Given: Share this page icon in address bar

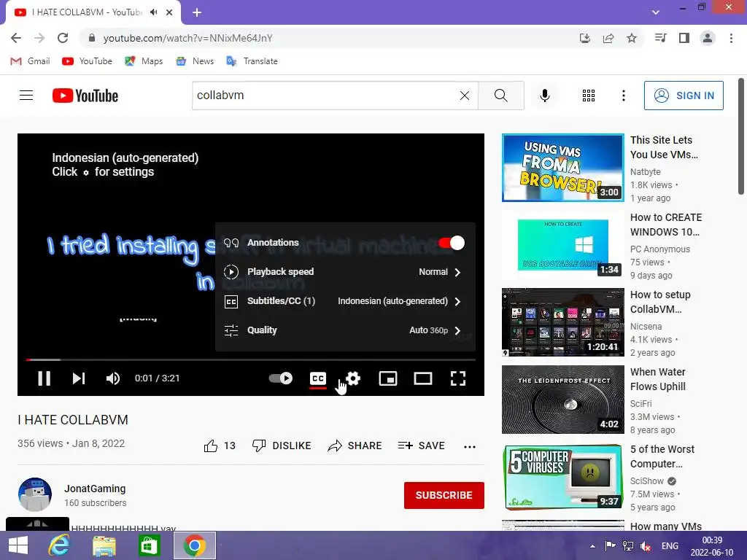Looking at the screenshot, I should tap(608, 38).
